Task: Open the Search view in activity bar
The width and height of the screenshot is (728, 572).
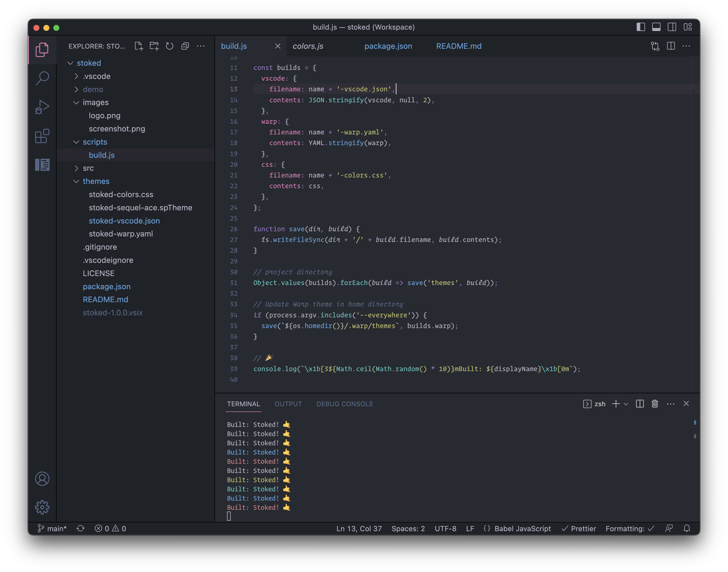Action: pos(42,78)
